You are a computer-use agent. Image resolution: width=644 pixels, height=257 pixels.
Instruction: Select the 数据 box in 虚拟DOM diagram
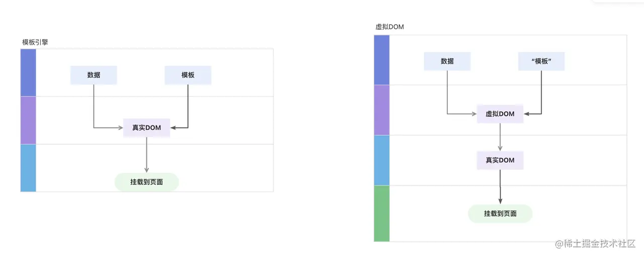tap(447, 61)
